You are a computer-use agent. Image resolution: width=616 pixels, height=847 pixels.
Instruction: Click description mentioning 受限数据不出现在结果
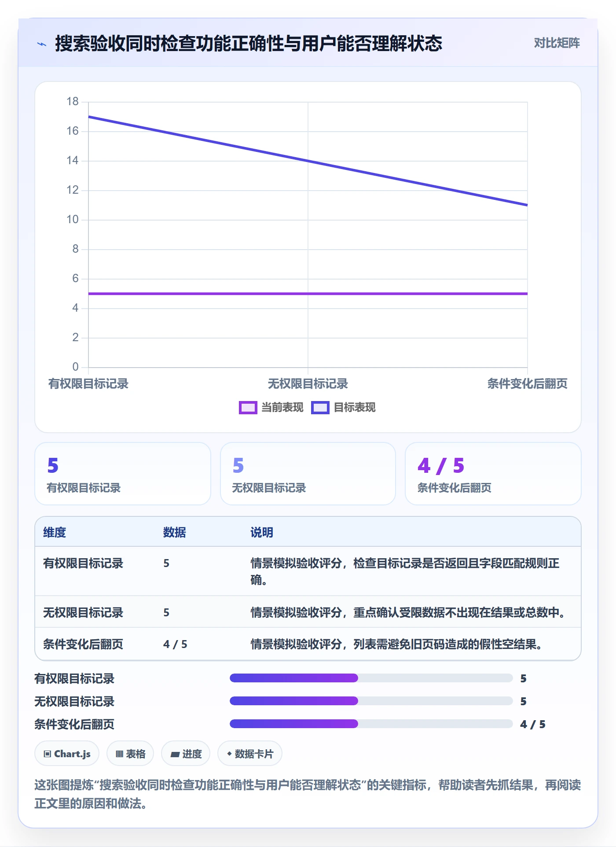click(x=408, y=612)
